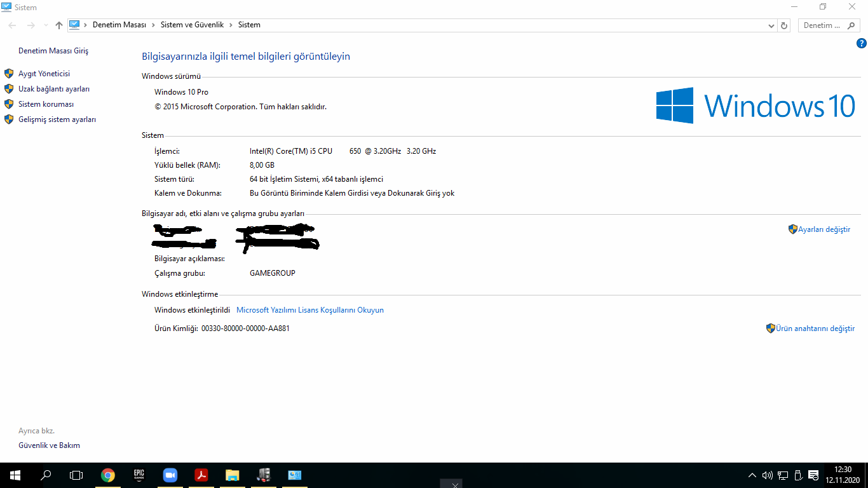Open Sistem koruması in the sidebar
This screenshot has width=868, height=488.
point(46,104)
